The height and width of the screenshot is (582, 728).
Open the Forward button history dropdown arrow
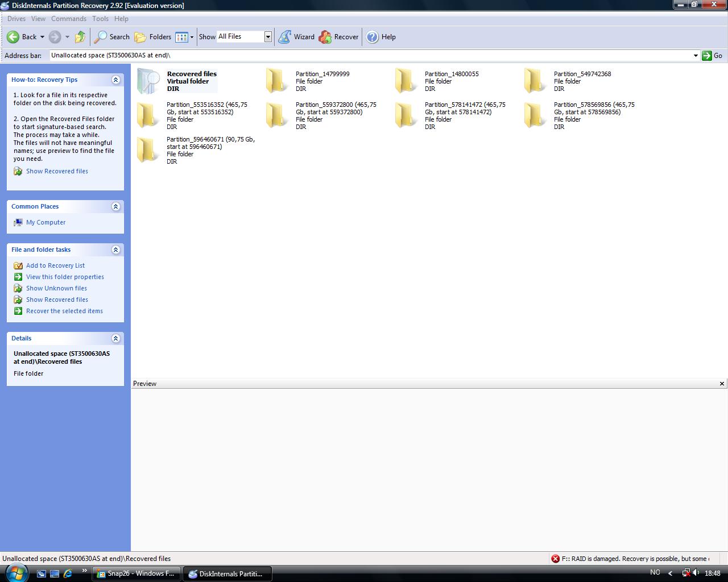tap(67, 37)
